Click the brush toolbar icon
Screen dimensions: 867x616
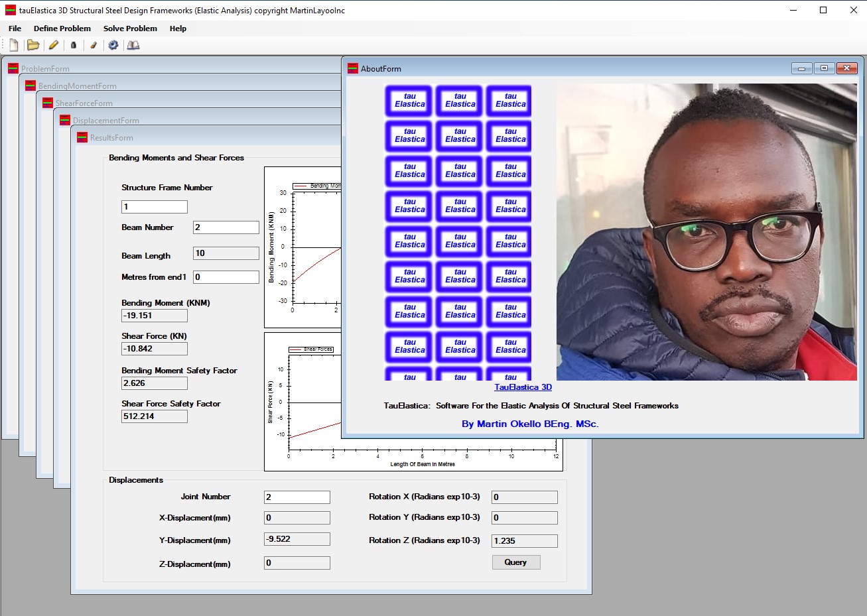[x=94, y=45]
